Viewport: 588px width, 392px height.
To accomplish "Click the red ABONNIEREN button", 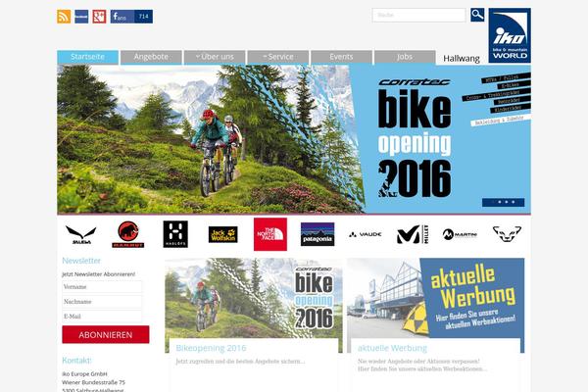I will click(106, 334).
